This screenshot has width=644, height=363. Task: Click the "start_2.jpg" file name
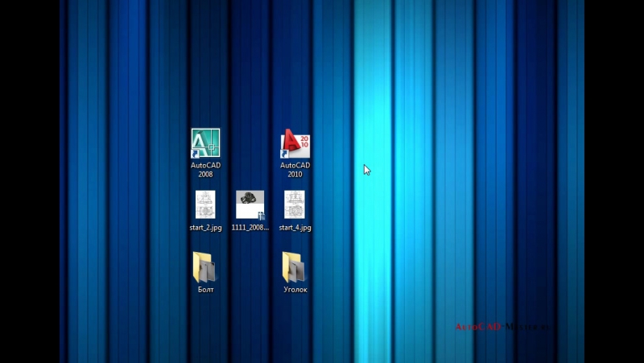205,228
